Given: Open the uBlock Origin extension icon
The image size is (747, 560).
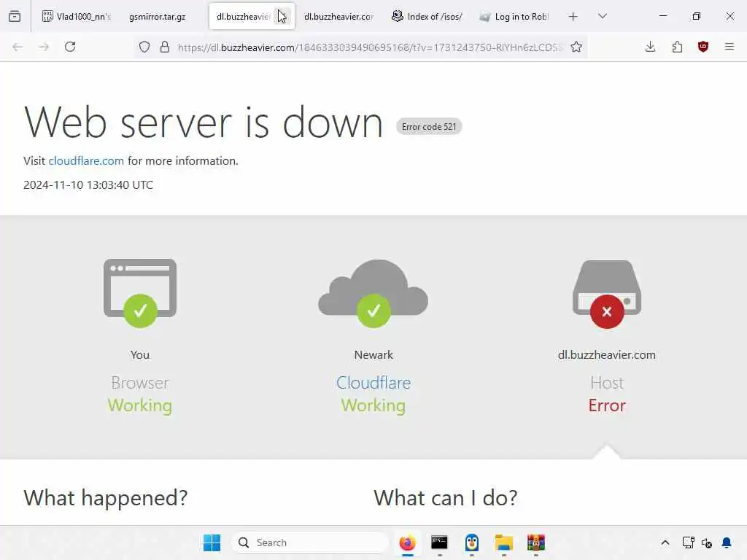Looking at the screenshot, I should click(x=703, y=47).
